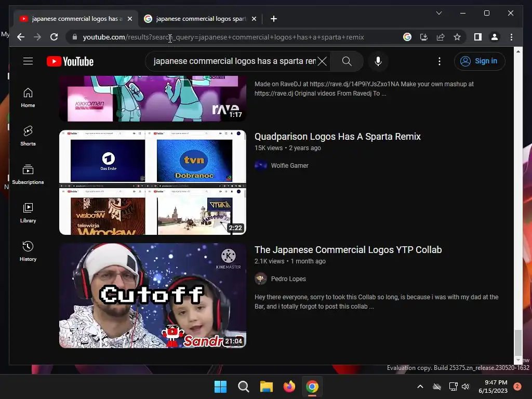Image resolution: width=532 pixels, height=399 pixels.
Task: Open Library from the sidebar
Action: [28, 213]
